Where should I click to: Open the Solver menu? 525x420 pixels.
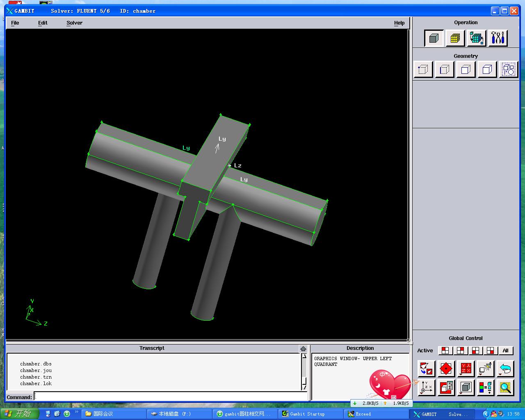point(74,23)
